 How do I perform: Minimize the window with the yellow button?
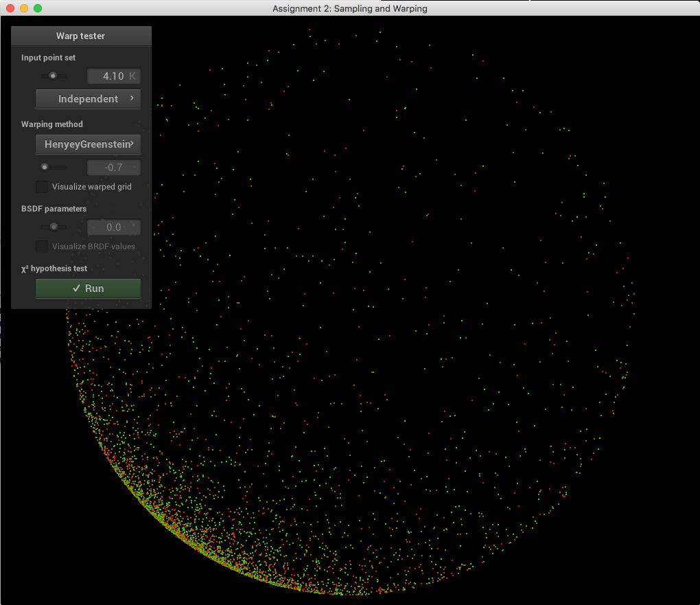tap(24, 8)
